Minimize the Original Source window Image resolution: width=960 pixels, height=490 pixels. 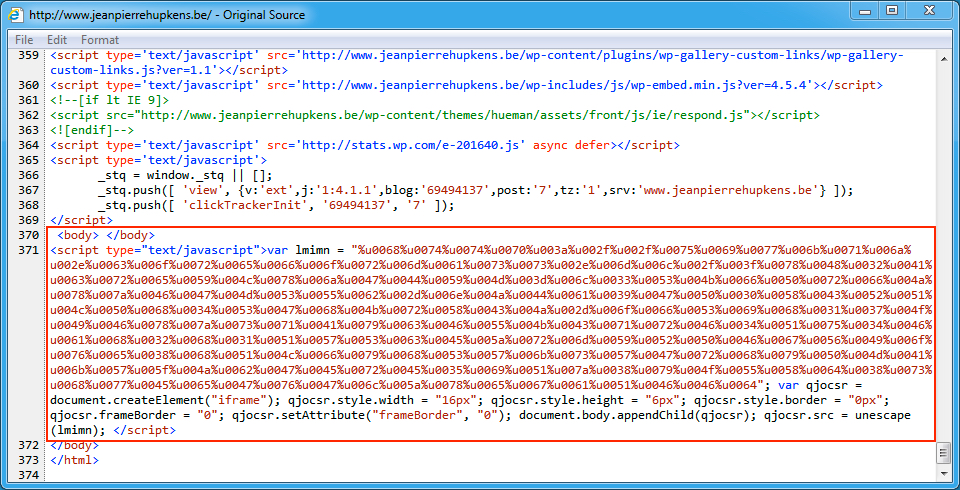click(x=865, y=10)
